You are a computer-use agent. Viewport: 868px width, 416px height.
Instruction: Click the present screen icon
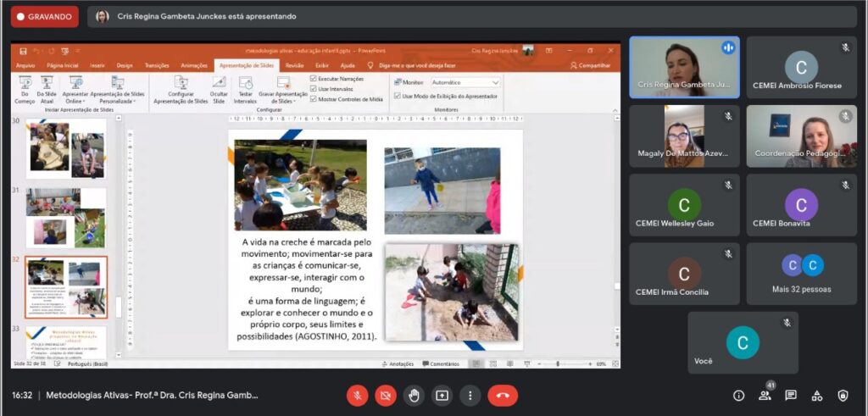pyautogui.click(x=442, y=396)
